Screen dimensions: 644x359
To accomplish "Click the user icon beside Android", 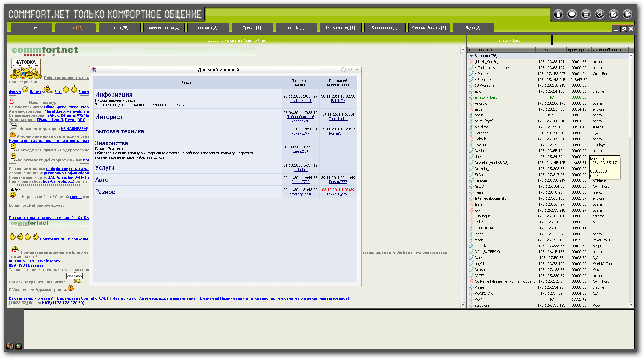I will point(471,103).
